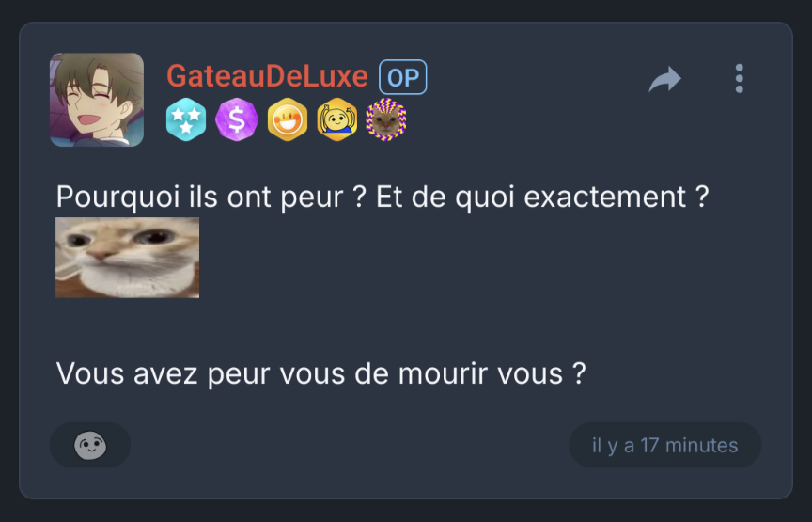Click the cat's nose in the sticker

click(101, 254)
